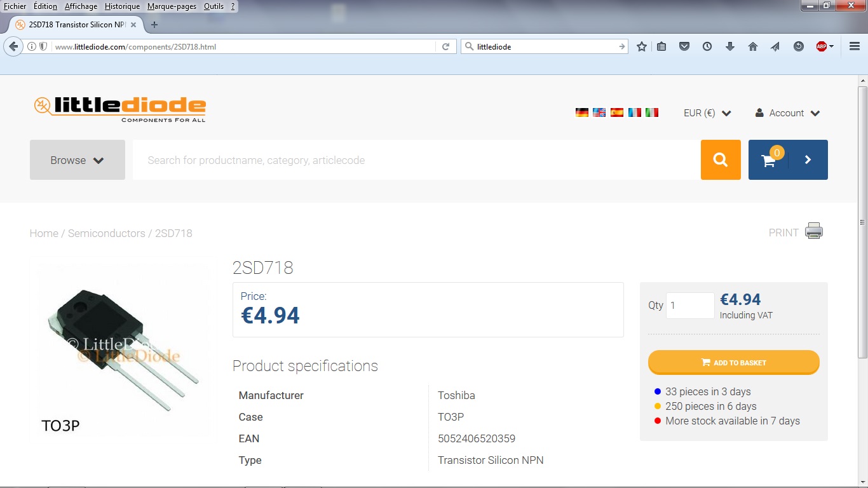Viewport: 868px width, 488px height.
Task: Click the ADD TO BASKET button
Action: pyautogui.click(x=734, y=362)
